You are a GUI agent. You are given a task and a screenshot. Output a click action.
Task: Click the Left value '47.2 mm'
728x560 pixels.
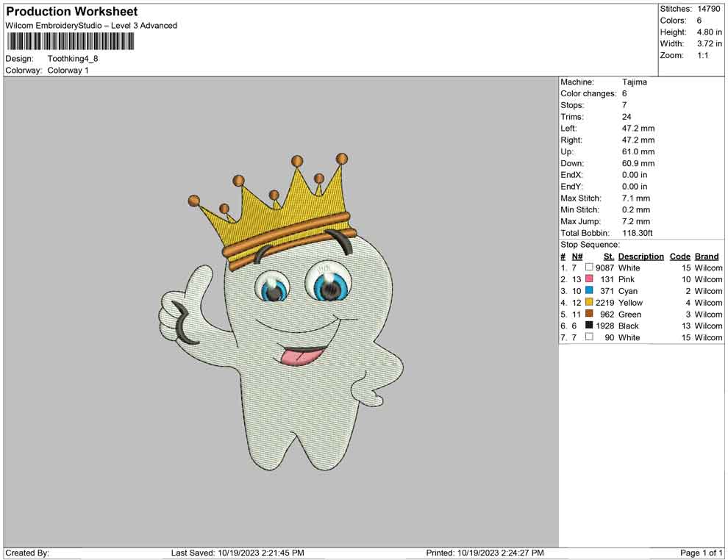[638, 128]
